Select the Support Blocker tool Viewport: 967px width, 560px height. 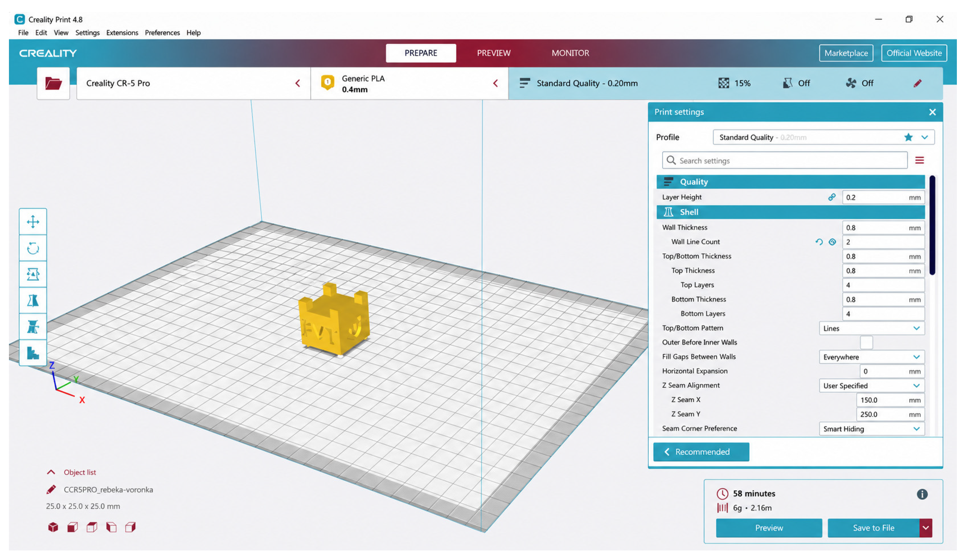click(33, 353)
